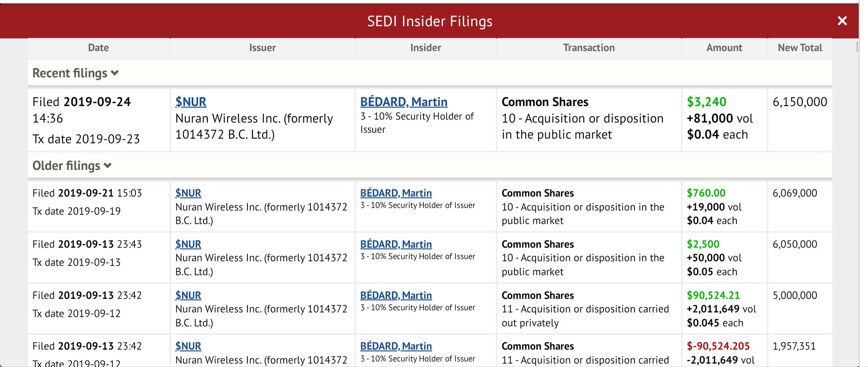Screen dimensions: 868x367
Task: Click the Issuer column header
Action: 262,48
